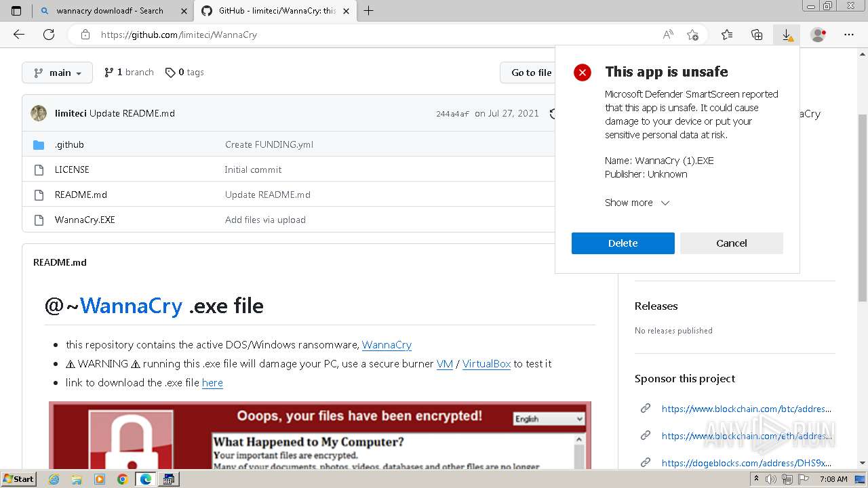Image resolution: width=868 pixels, height=488 pixels.
Task: View site information lock icon
Action: pyautogui.click(x=85, y=35)
